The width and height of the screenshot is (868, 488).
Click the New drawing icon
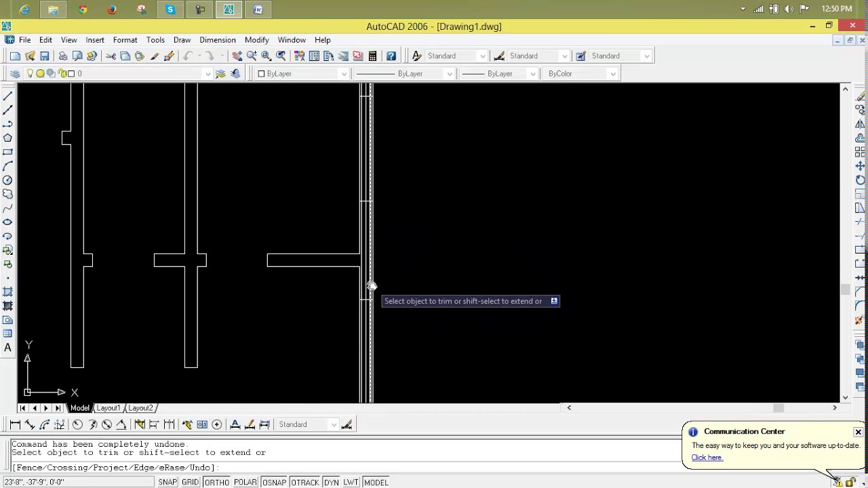pyautogui.click(x=15, y=56)
